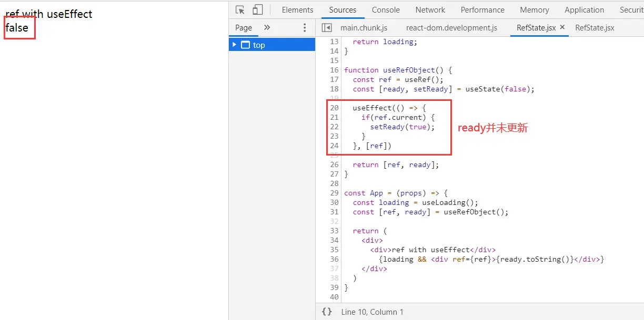Click the 'return [ref, ready];' line

396,165
